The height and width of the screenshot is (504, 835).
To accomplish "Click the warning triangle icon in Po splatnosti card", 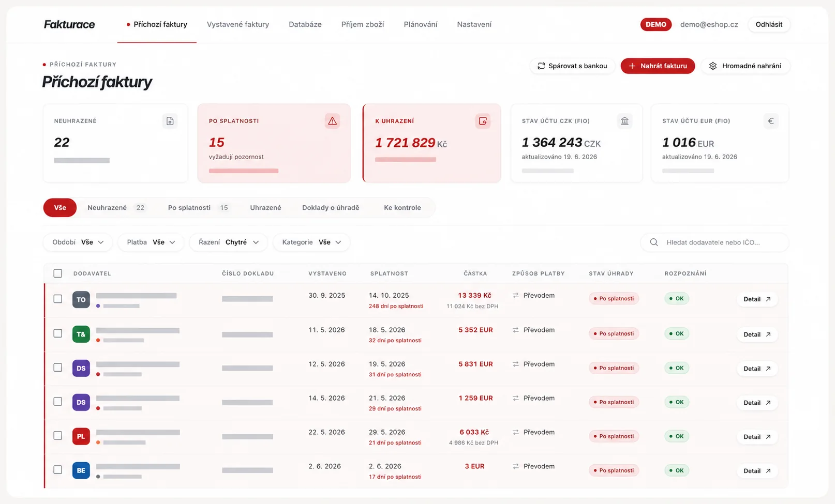I will point(332,121).
